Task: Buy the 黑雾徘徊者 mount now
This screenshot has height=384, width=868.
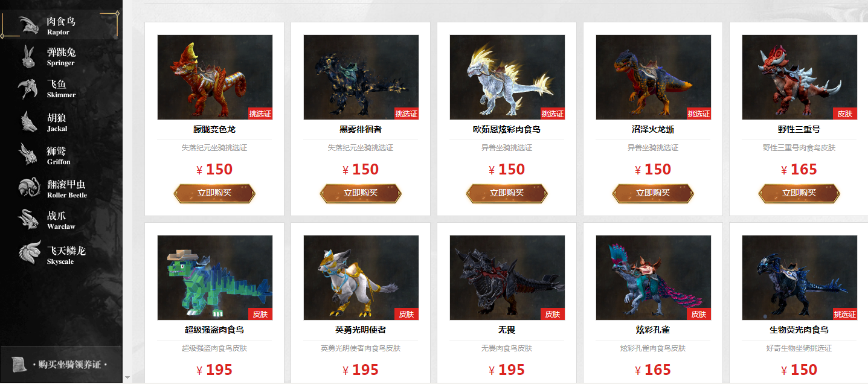Action: (361, 193)
